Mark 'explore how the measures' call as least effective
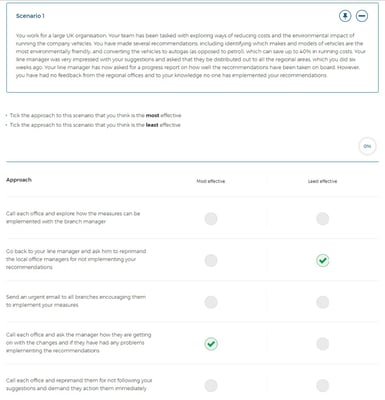The image size is (385, 400). tap(323, 219)
